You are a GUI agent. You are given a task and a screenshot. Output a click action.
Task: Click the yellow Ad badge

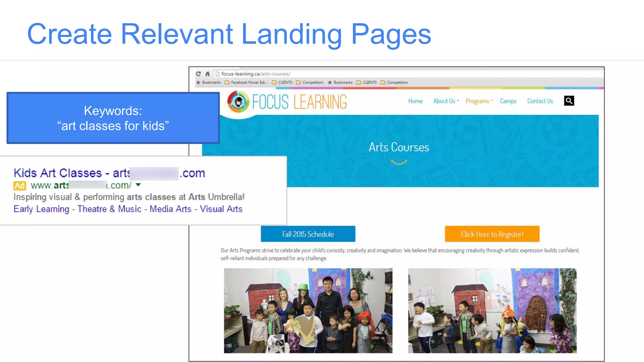pos(19,186)
